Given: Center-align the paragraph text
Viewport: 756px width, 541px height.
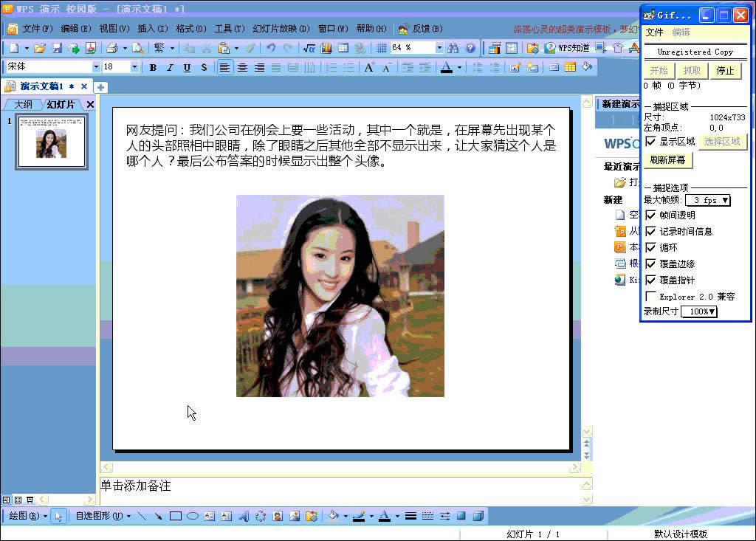Looking at the screenshot, I should pos(242,68).
